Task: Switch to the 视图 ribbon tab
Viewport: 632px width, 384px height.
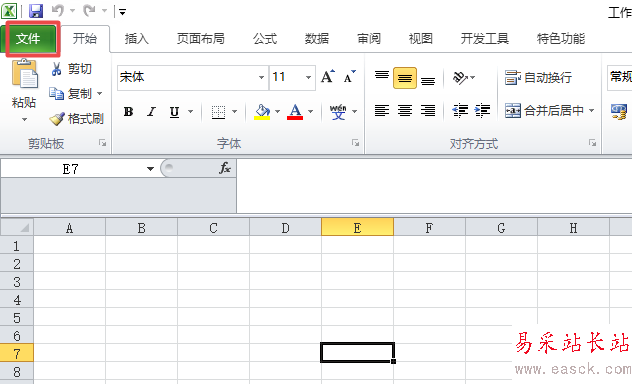Action: pos(421,39)
